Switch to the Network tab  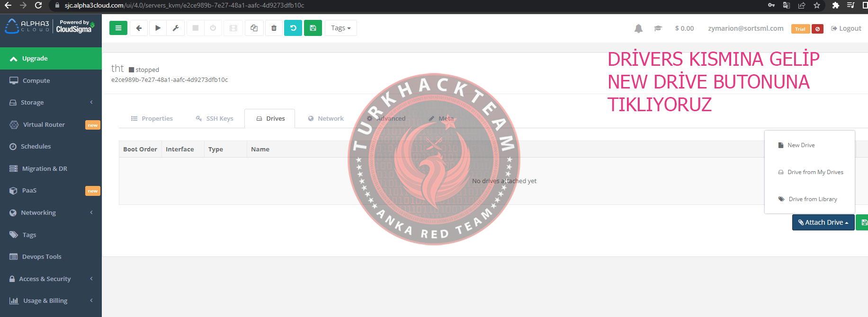pos(326,118)
